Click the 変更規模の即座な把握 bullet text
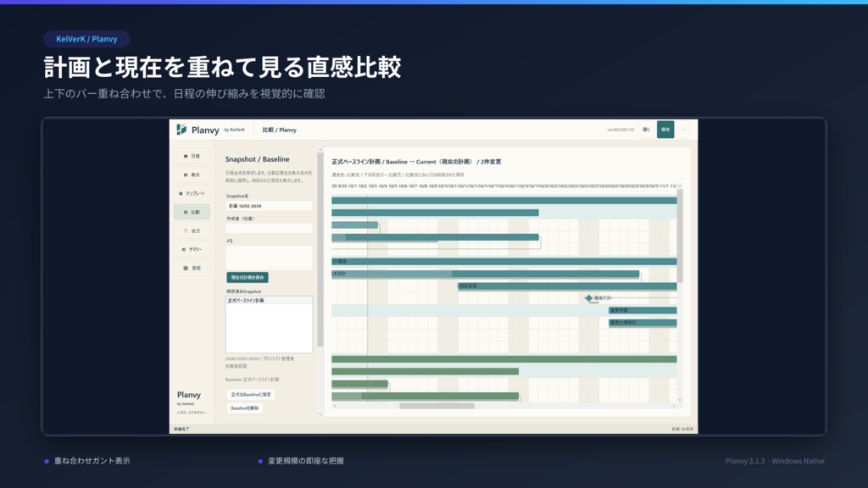Screen dimensions: 868x488 tap(306, 461)
